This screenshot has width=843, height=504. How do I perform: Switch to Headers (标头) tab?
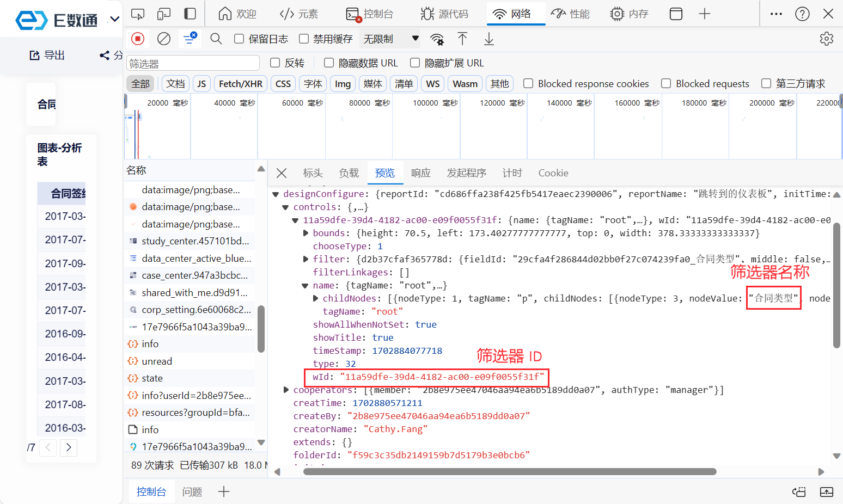pyautogui.click(x=313, y=173)
